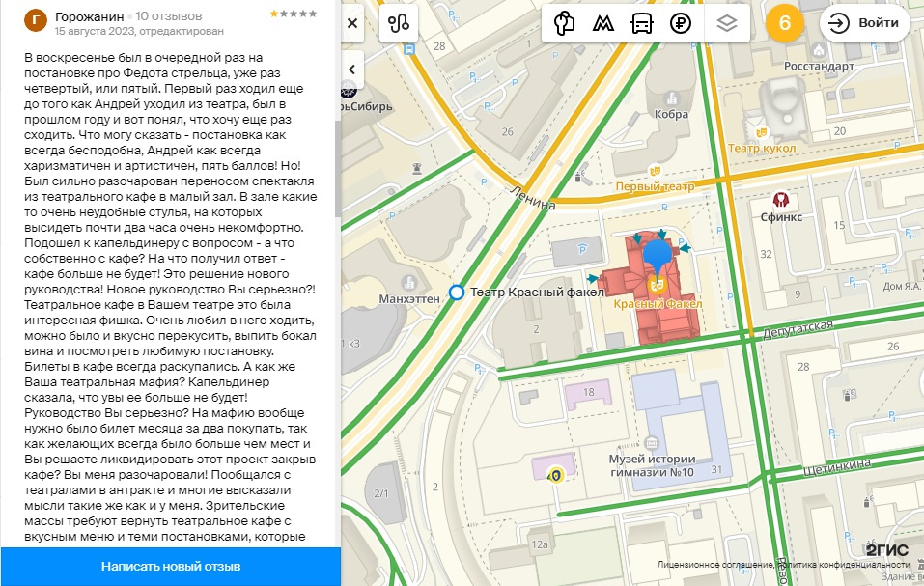
Task: Open the orange 6 notifications badge
Action: (785, 23)
